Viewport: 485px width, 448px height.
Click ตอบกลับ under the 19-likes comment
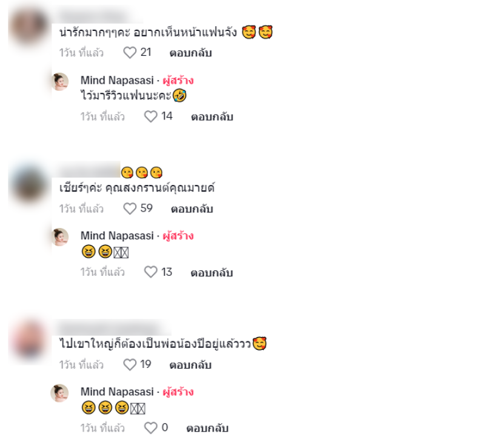pos(190,365)
